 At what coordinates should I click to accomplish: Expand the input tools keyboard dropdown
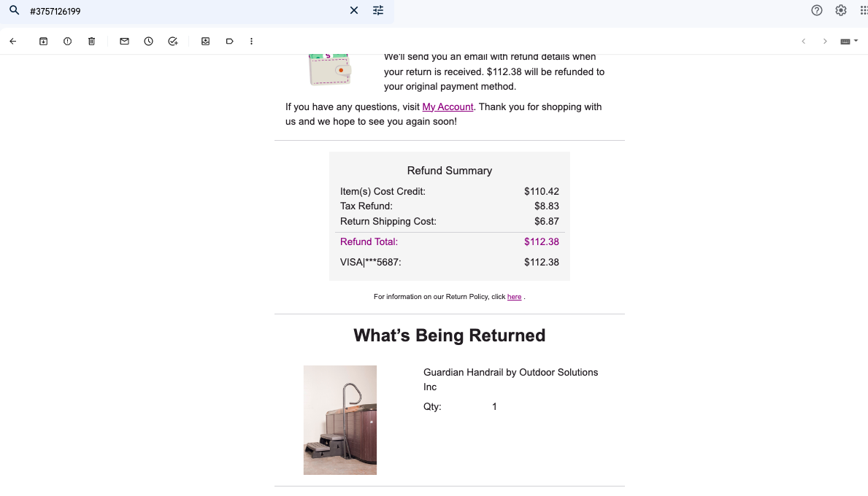point(849,42)
